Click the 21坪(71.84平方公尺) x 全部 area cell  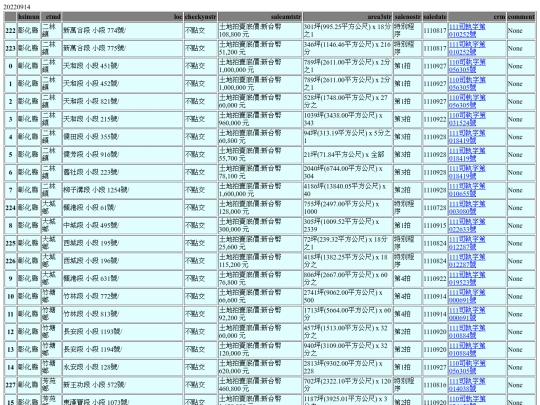point(347,155)
